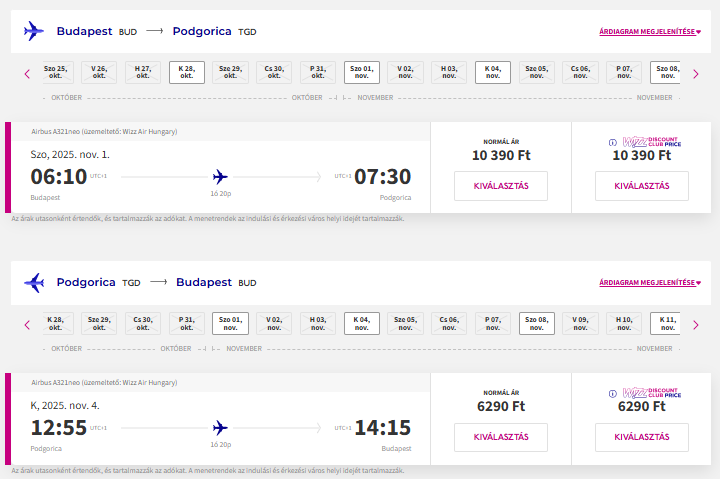
Task: Select outbound date K 04, nov.
Action: pyautogui.click(x=493, y=72)
